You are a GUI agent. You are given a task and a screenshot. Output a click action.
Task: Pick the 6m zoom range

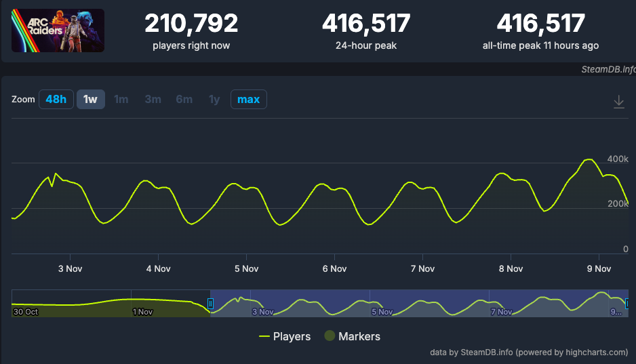tap(184, 100)
